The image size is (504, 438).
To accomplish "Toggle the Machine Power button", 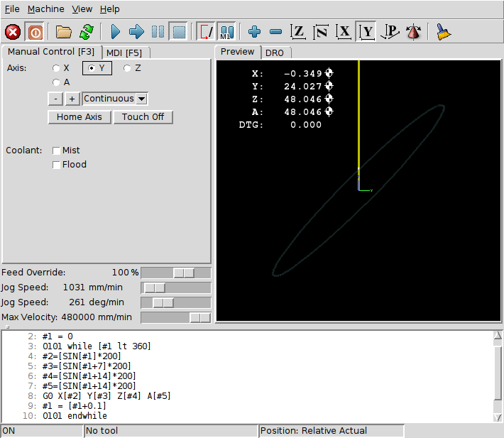I will tap(35, 32).
